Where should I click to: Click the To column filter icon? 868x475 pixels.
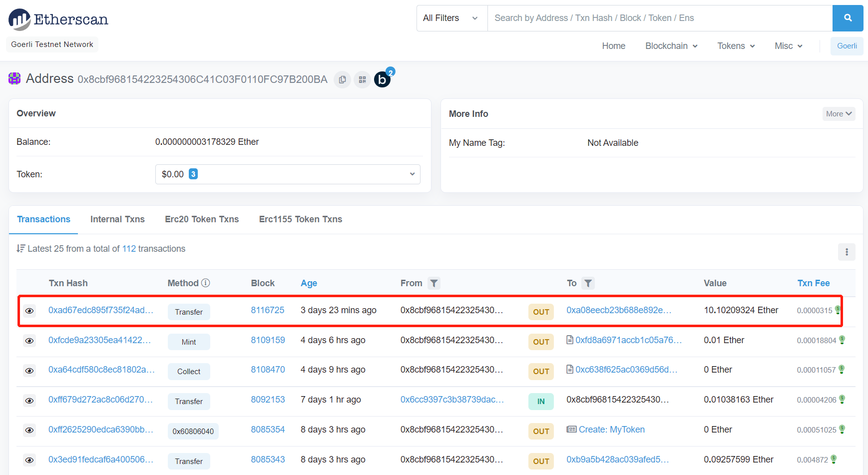[x=588, y=283]
